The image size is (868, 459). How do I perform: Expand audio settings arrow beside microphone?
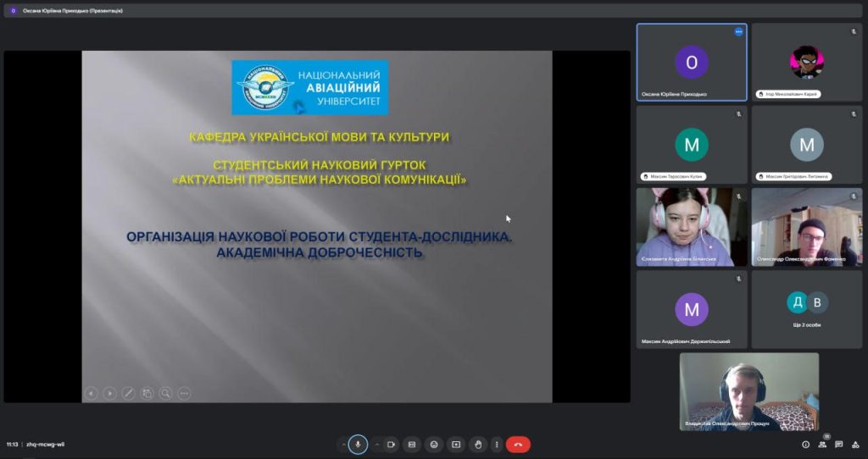[x=343, y=445]
